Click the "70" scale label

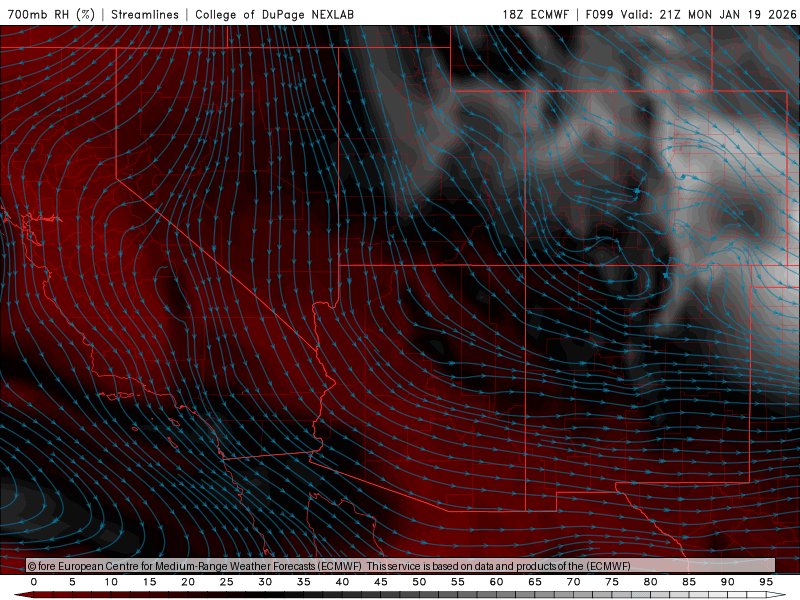click(x=573, y=582)
